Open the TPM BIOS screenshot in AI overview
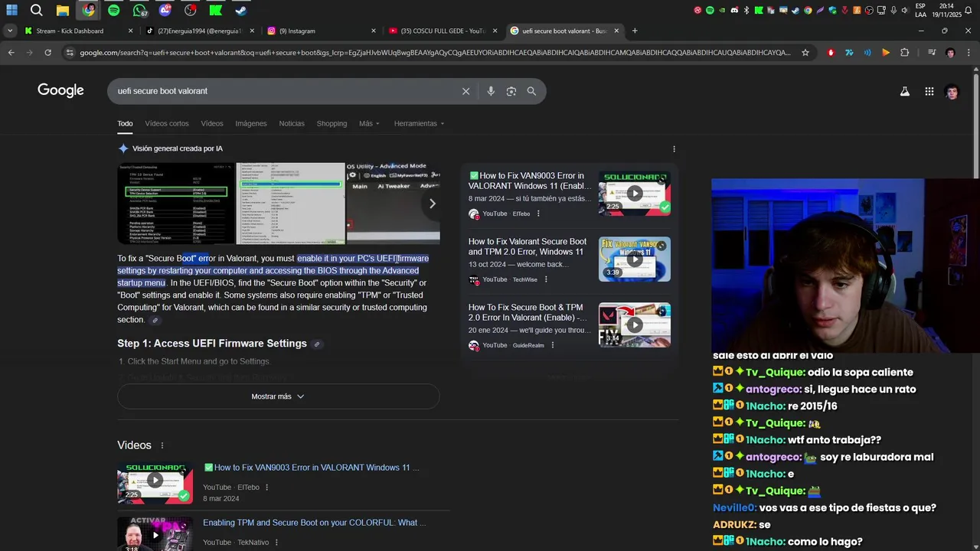 pos(176,204)
